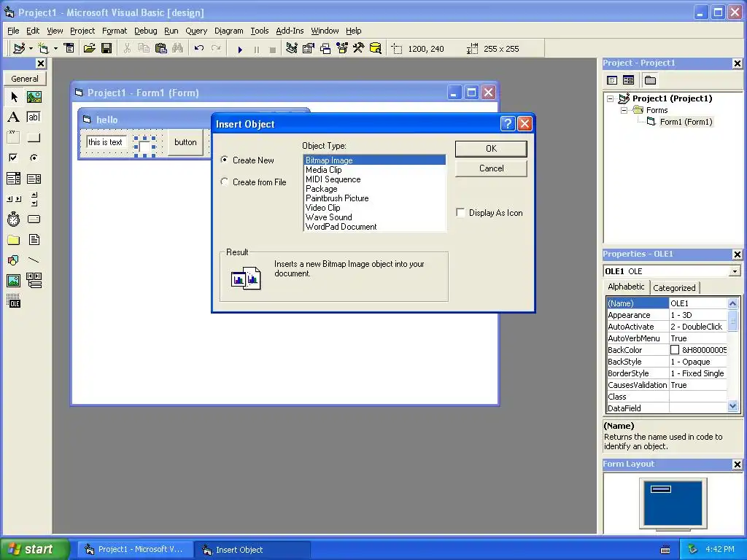Enable the Display As Icon checkbox
This screenshot has width=747, height=560.
(460, 212)
